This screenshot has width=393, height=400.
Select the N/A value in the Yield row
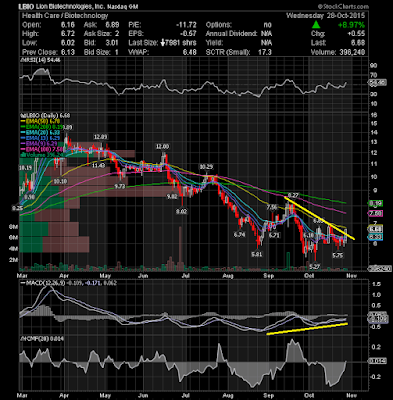click(267, 43)
